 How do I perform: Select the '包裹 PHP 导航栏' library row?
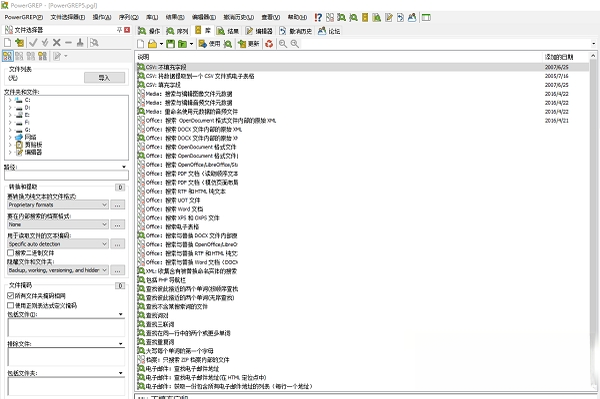click(x=363, y=280)
